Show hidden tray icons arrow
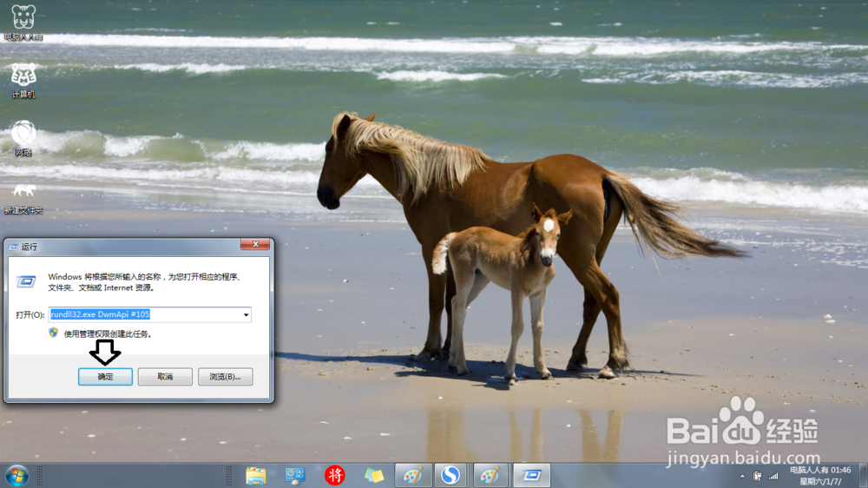This screenshot has height=488, width=868. [x=742, y=477]
